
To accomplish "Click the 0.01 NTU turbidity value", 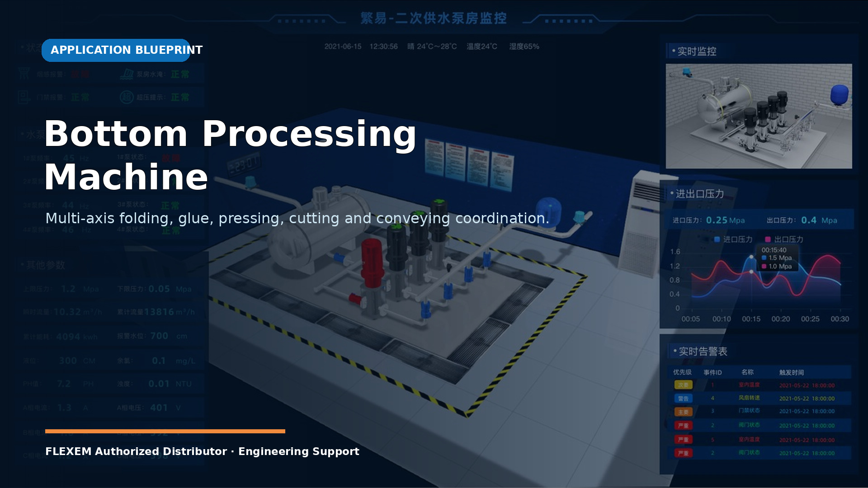I will [170, 384].
